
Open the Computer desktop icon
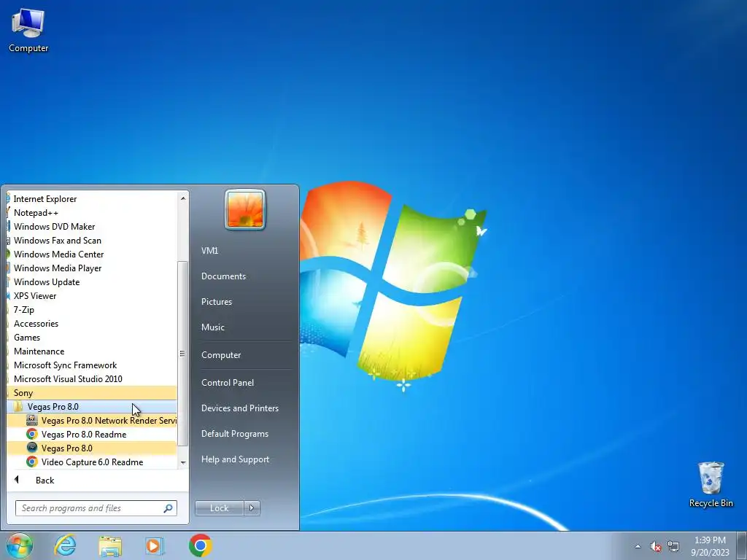click(28, 31)
